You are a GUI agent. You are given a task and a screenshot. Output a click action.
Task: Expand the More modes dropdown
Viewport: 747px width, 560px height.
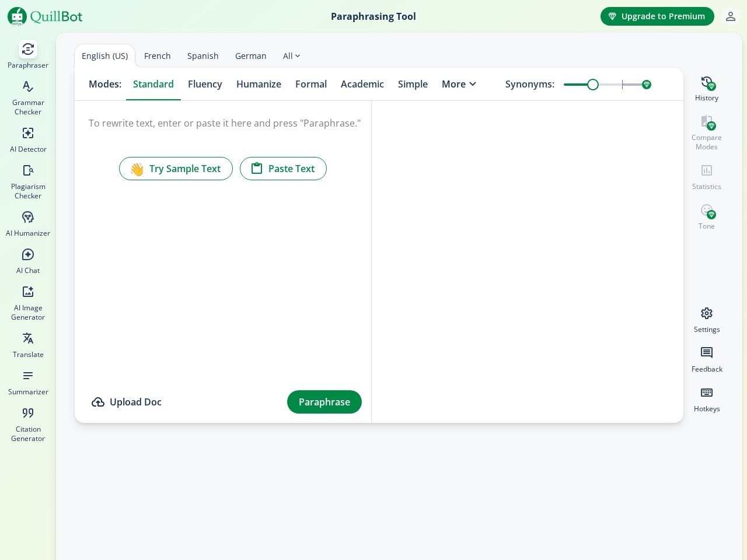point(459,84)
